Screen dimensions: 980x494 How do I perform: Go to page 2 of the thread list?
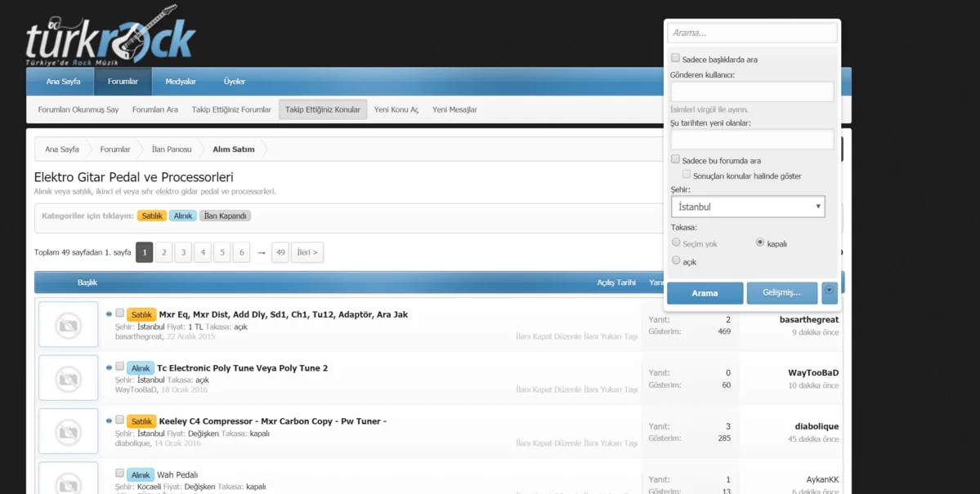point(163,252)
